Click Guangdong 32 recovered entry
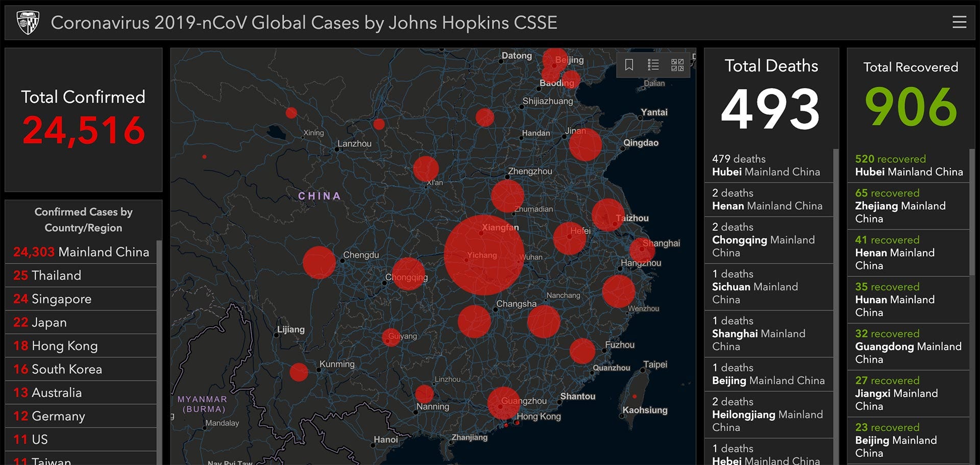980x465 pixels. point(908,347)
